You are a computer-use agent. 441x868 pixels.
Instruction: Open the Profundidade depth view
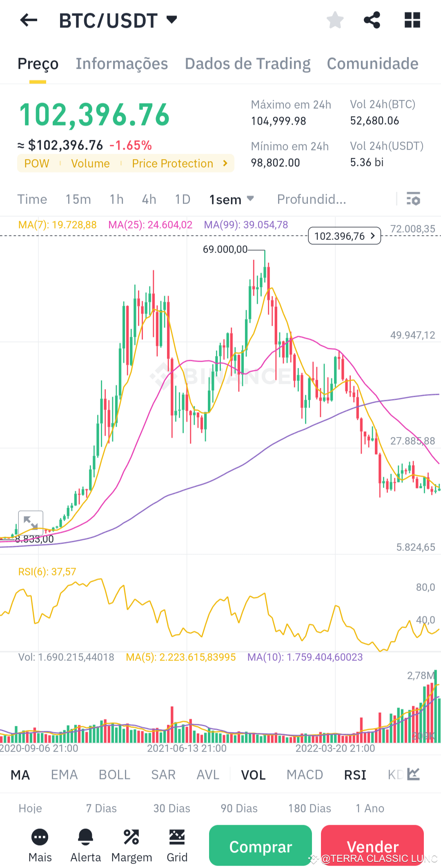(x=312, y=199)
